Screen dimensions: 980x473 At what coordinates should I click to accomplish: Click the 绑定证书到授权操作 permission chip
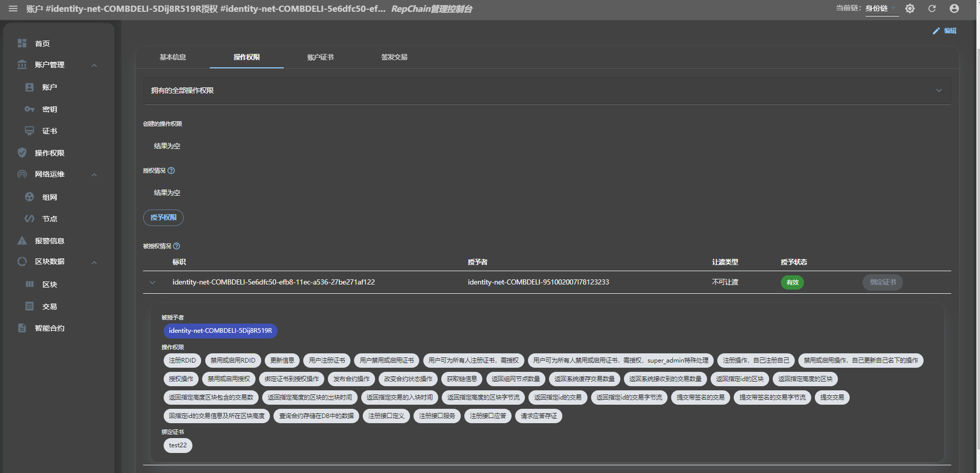291,379
